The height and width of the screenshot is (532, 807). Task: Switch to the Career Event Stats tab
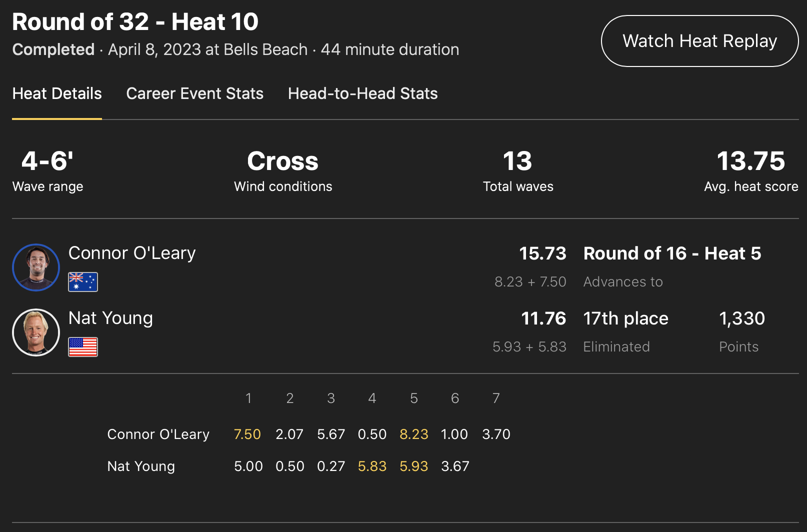[x=194, y=93]
